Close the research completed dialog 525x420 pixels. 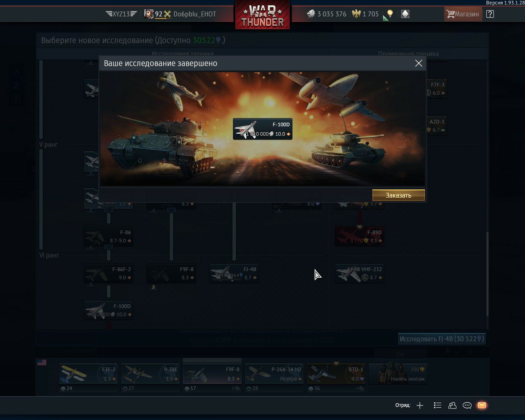(x=418, y=63)
